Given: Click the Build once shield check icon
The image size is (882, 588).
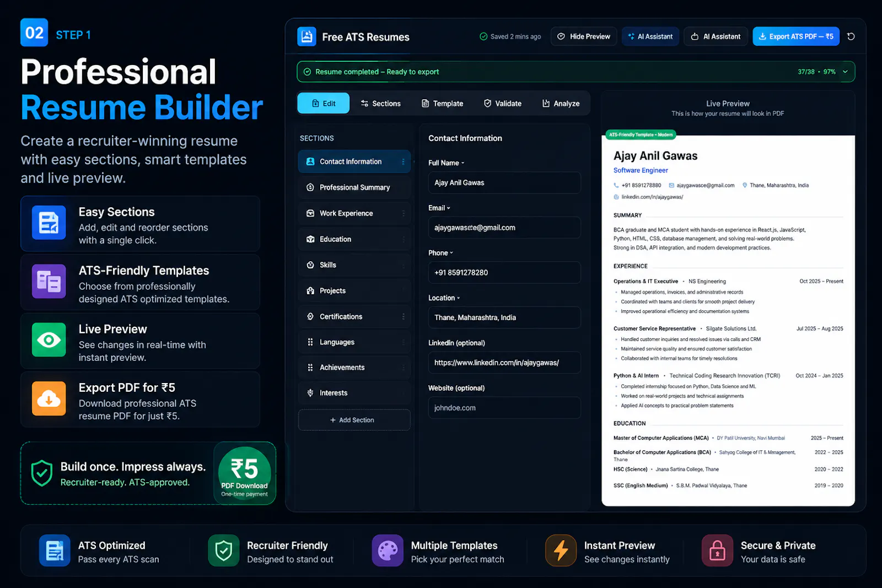Looking at the screenshot, I should (x=42, y=473).
